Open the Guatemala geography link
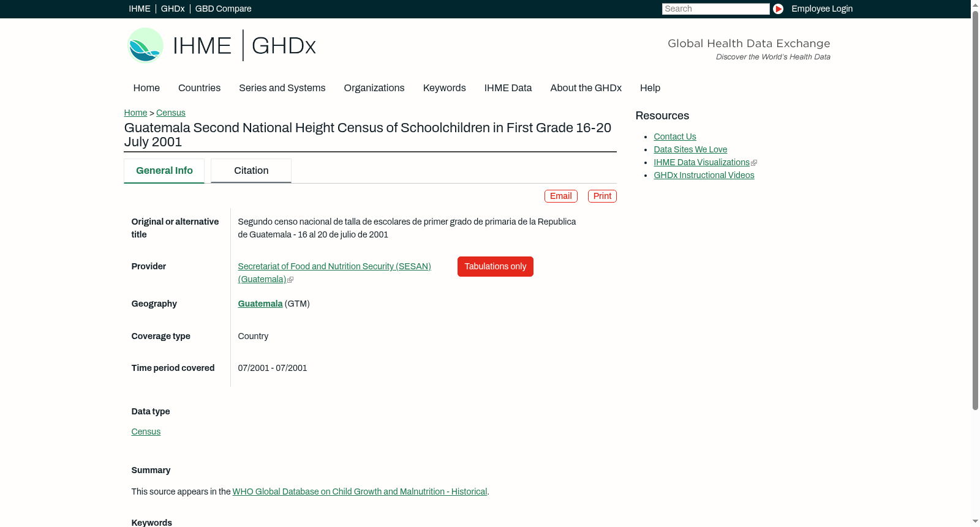 [260, 304]
